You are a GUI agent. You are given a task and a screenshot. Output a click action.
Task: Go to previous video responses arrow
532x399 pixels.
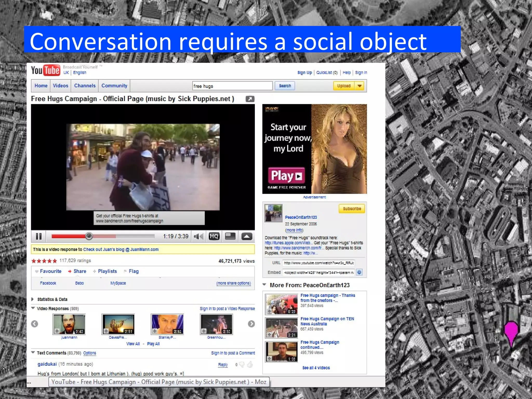(x=35, y=324)
